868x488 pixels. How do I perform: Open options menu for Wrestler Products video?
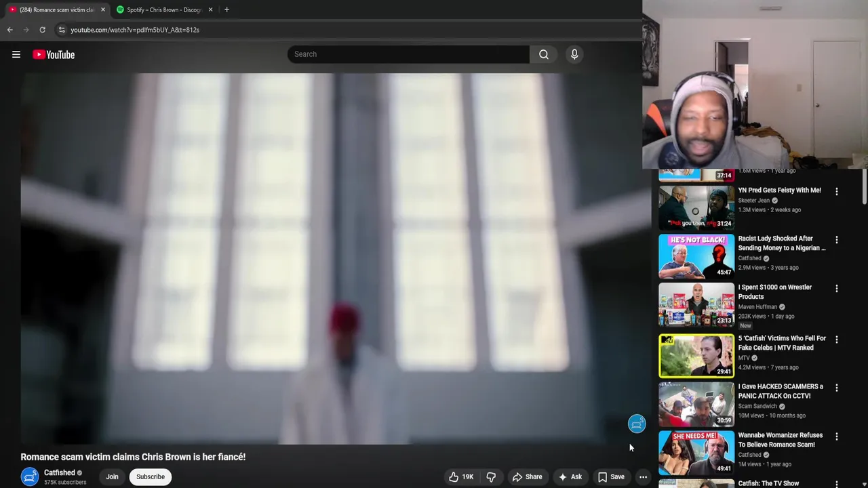(837, 289)
